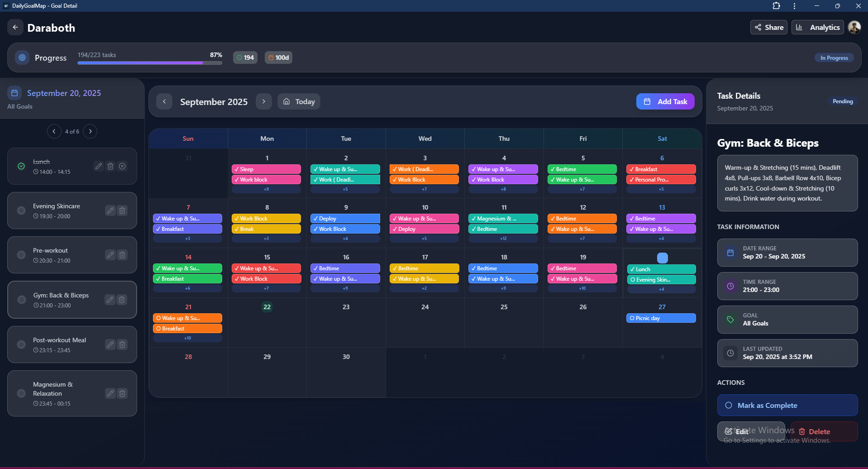
Task: Open Evening Skin... event on September 20
Action: pos(661,280)
